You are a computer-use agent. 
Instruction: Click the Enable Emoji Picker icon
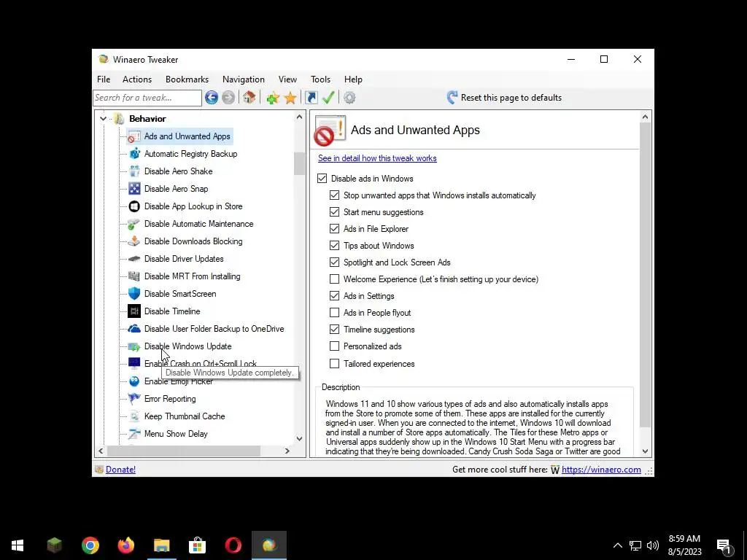pos(134,381)
